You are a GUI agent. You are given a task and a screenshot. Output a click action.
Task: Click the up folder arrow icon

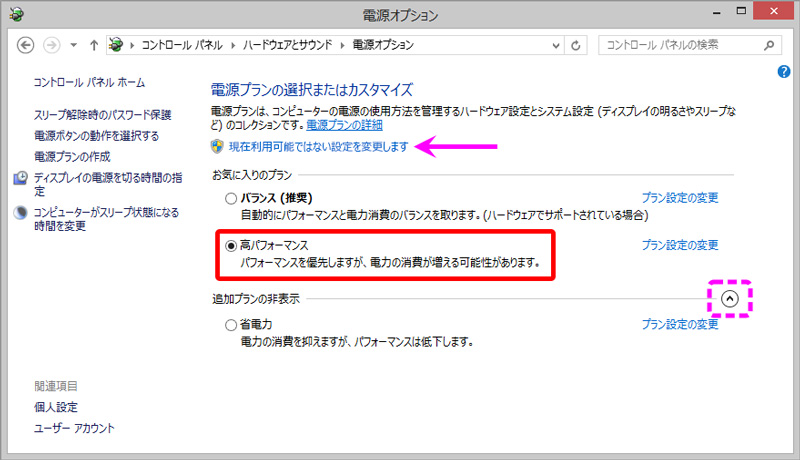point(93,45)
